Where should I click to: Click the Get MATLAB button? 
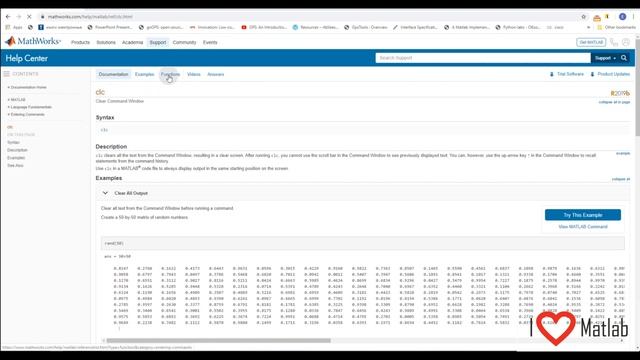591,42
